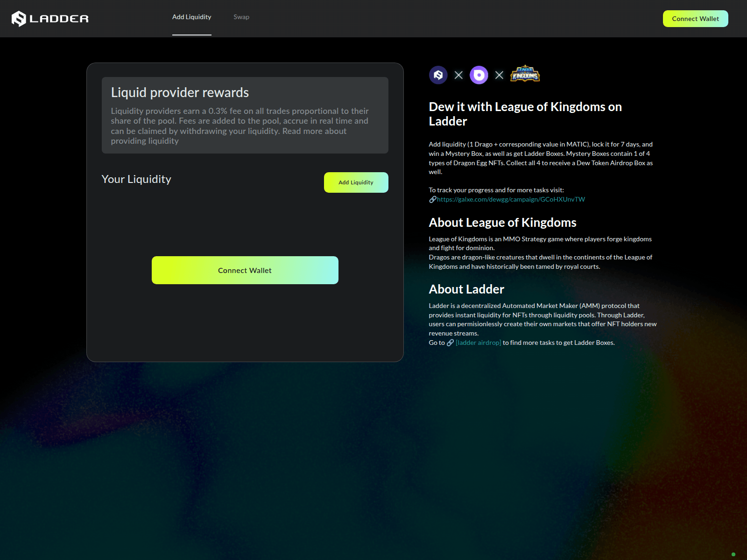Click Dew it with League of Kingdoms title

pos(525,114)
